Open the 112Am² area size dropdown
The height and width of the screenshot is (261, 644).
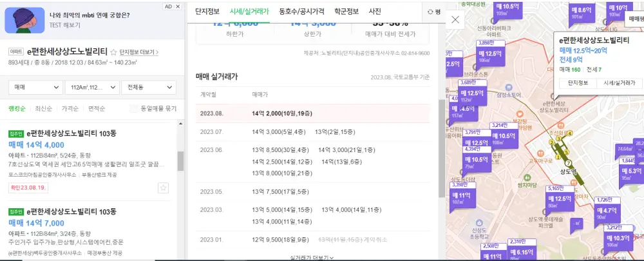tap(92, 88)
